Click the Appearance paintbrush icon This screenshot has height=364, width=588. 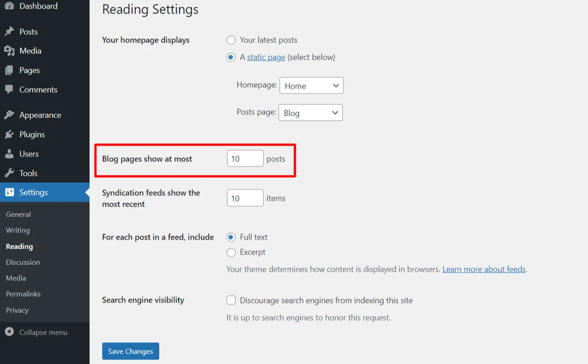pyautogui.click(x=9, y=115)
